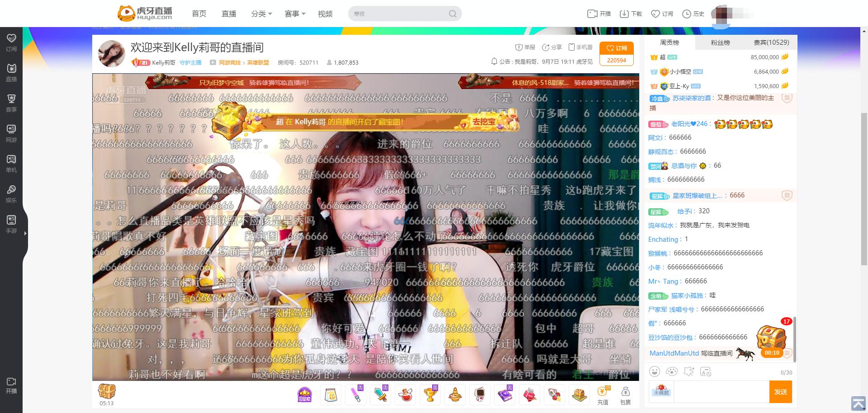
Task: Open the 娱乐 item in the left sidebar
Action: [11, 194]
